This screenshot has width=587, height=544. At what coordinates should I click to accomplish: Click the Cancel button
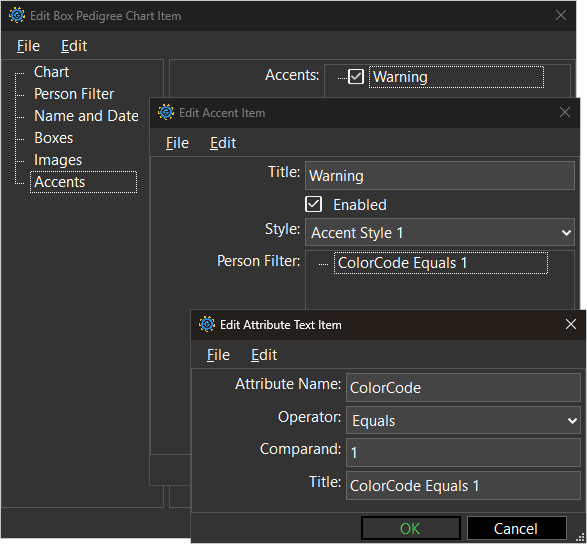tap(516, 528)
